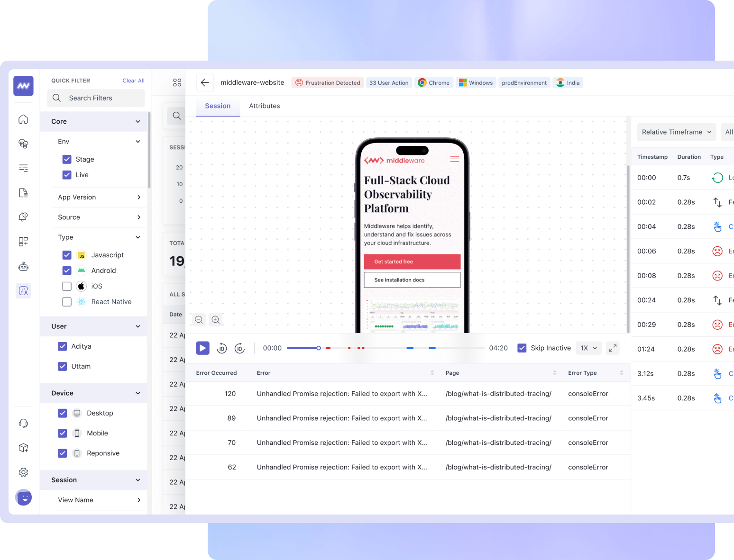The width and height of the screenshot is (734, 560).
Task: Open the dashboard builder icon in sidebar
Action: tap(23, 242)
